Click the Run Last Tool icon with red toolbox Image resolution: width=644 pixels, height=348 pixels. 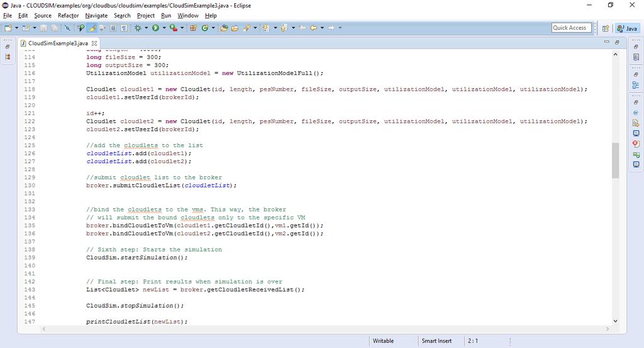point(174,28)
